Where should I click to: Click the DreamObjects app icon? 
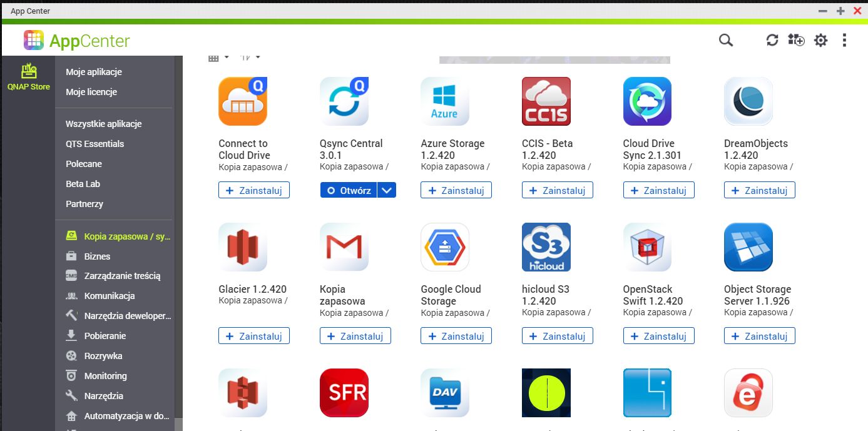pyautogui.click(x=748, y=101)
